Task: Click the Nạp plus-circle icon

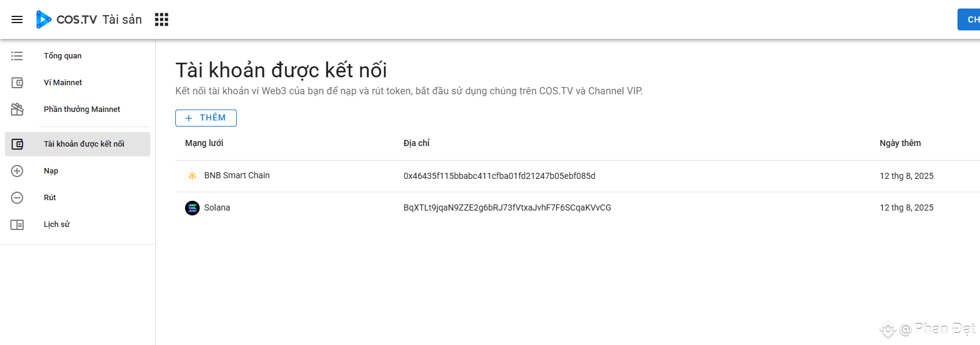Action: [17, 171]
